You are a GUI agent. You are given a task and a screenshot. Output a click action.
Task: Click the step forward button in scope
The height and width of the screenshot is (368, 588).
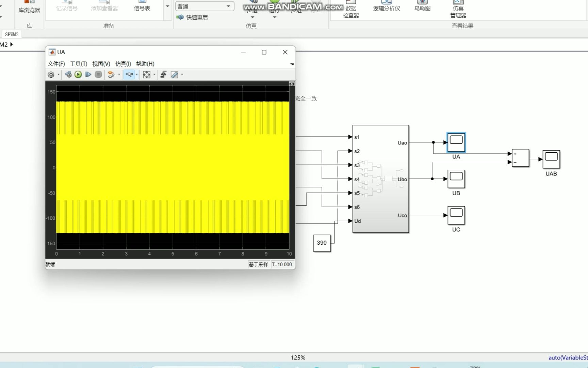pyautogui.click(x=88, y=75)
